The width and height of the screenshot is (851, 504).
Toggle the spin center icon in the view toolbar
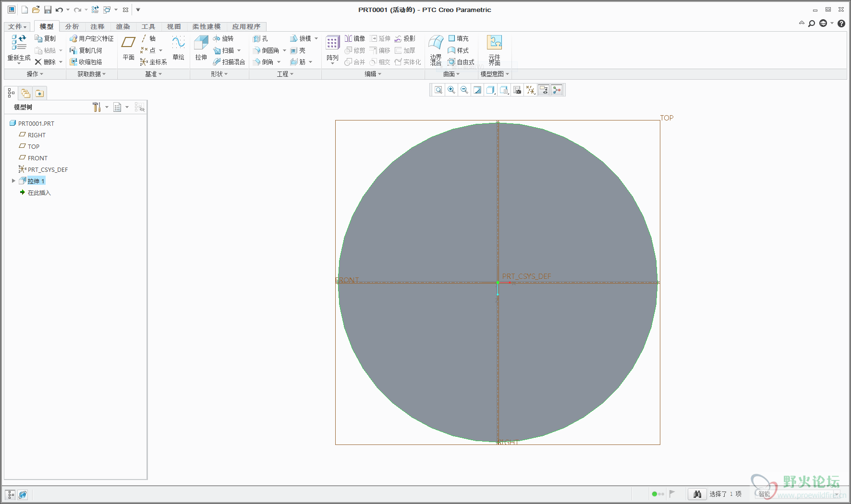(x=557, y=90)
